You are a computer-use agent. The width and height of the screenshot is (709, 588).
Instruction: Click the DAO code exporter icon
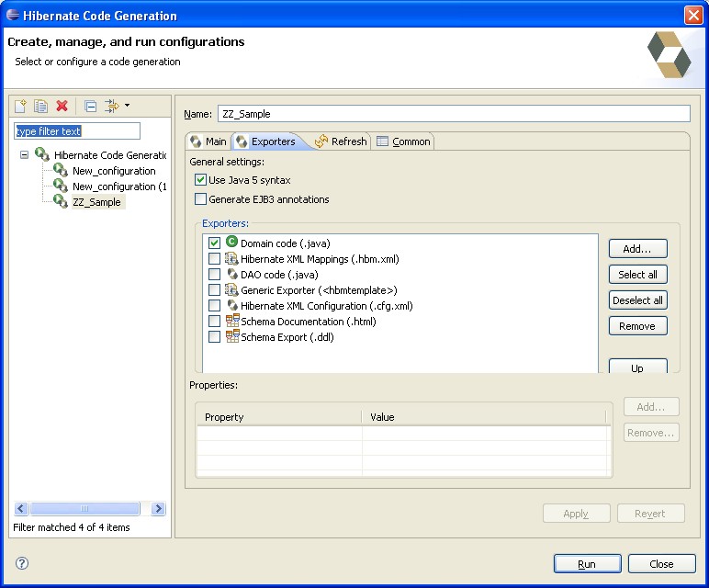pos(232,274)
